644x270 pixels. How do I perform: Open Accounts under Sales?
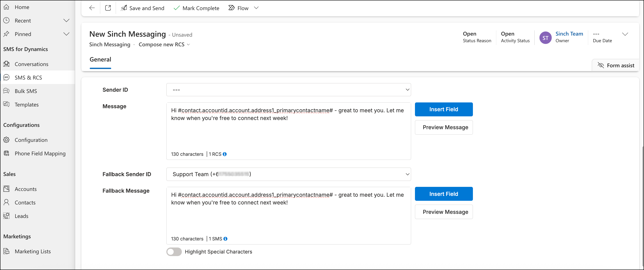(x=26, y=189)
